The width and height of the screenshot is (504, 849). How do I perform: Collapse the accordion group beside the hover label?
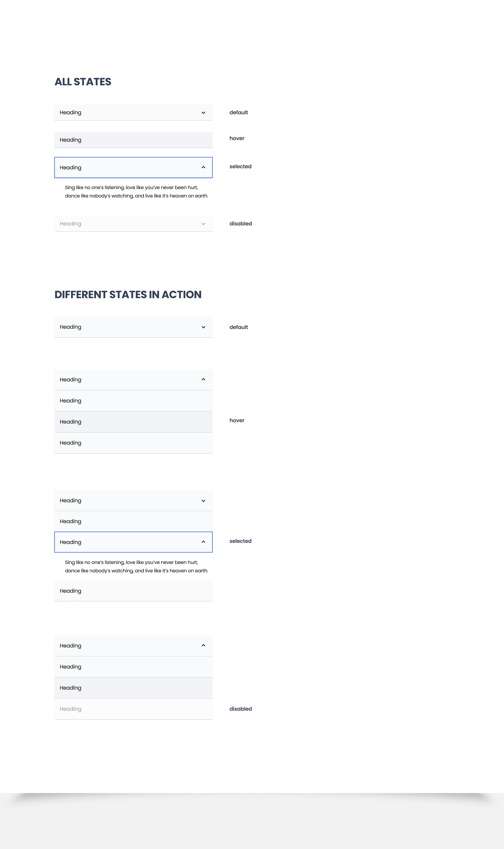pos(203,379)
